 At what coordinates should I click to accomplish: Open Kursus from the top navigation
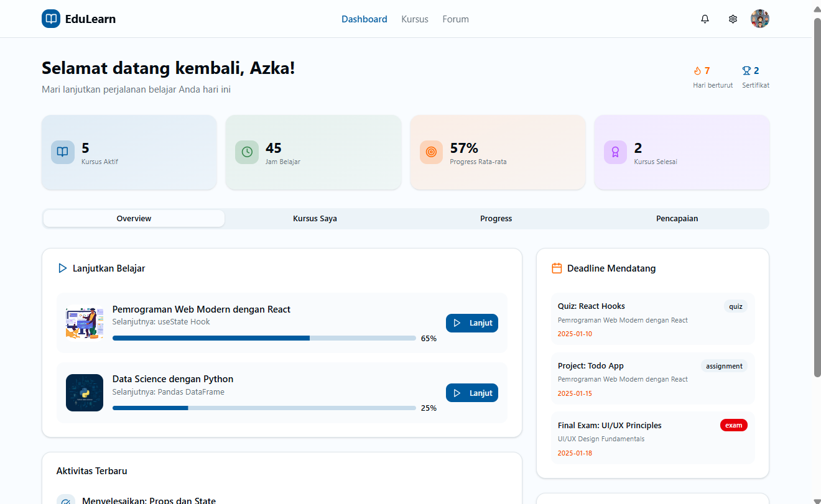point(415,19)
